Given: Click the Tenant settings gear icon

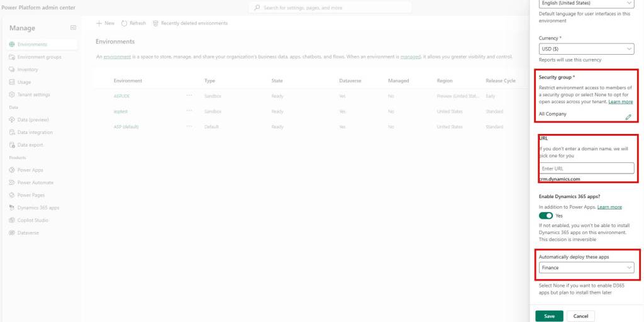Looking at the screenshot, I should coord(12,95).
